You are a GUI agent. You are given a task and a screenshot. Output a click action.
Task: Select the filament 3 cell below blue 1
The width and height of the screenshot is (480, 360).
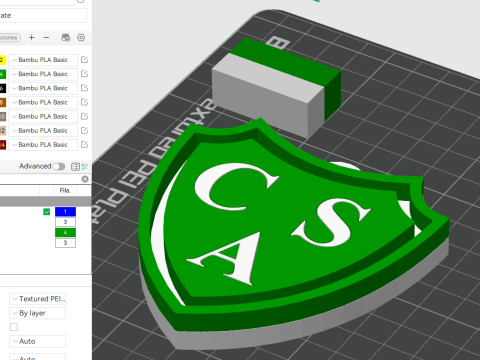point(65,222)
